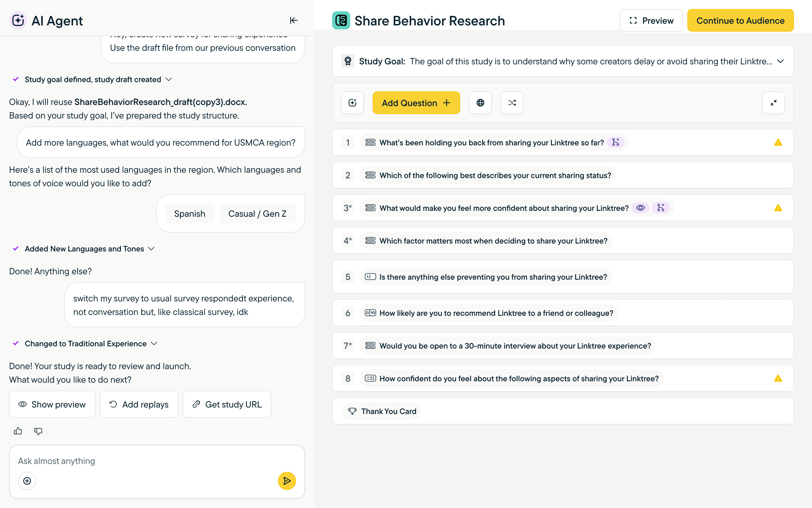Click the trophy icon on Thank You Card
Viewport: 812px width, 508px height.
click(x=352, y=411)
